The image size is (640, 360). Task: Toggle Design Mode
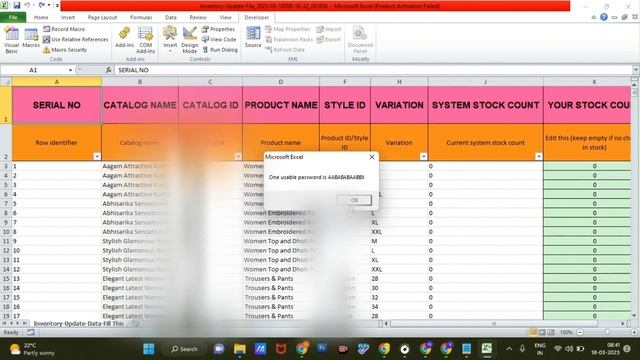[189, 40]
